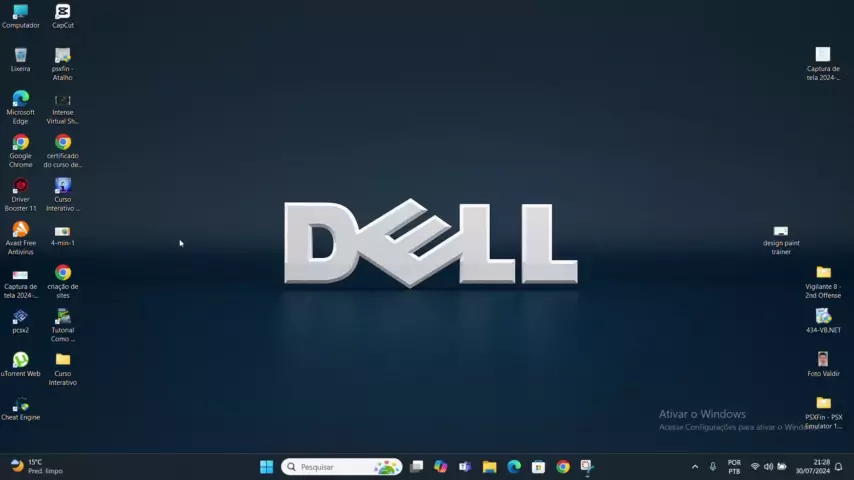This screenshot has height=480, width=854.
Task: Open the Windows Start menu
Action: pos(266,467)
